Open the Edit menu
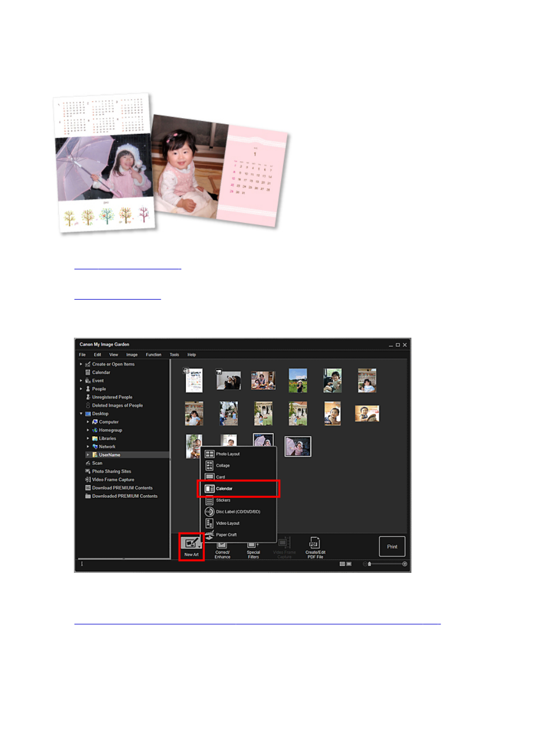Screen dimensions: 534x756 97,354
